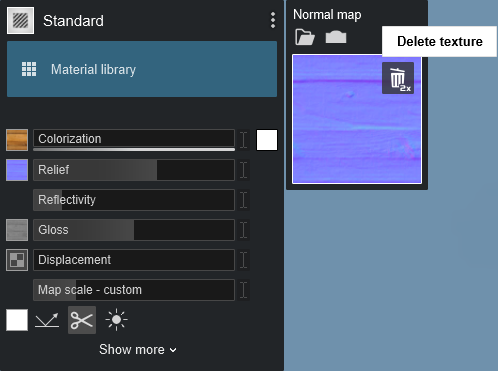
Task: Open folder to load Normal map texture
Action: click(x=305, y=37)
